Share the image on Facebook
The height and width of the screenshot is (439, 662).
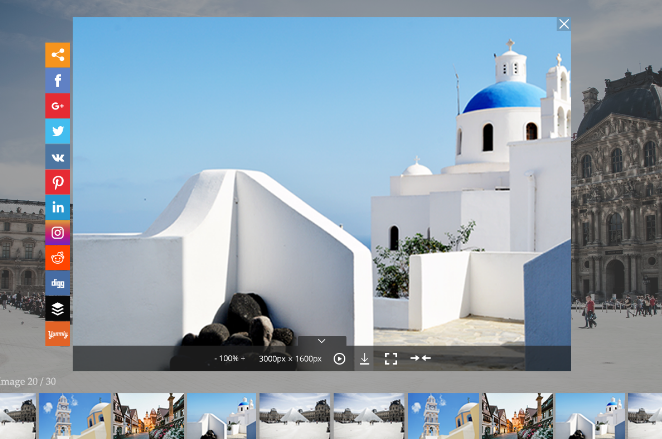pyautogui.click(x=57, y=80)
